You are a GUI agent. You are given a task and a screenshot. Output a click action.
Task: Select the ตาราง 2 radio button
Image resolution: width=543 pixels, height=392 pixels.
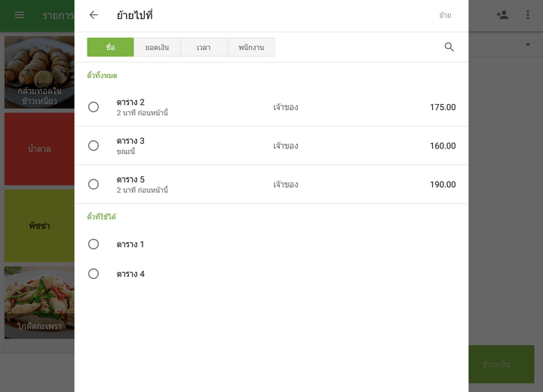coord(94,107)
